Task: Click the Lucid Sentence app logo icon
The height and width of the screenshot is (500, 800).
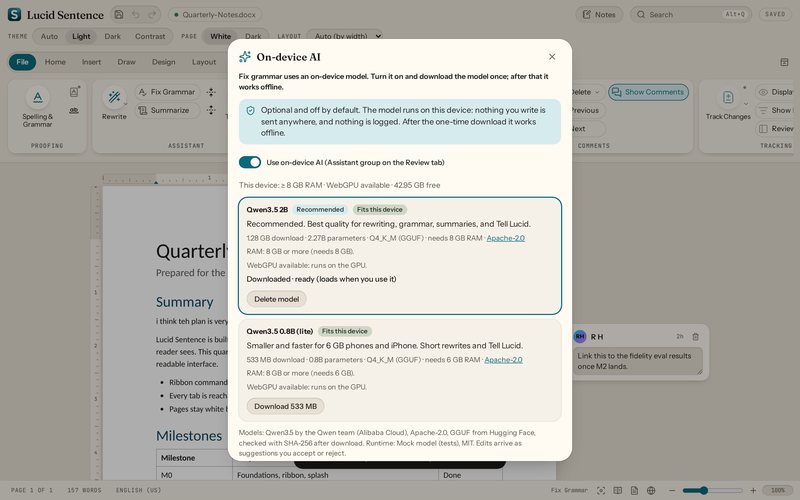Action: (14, 14)
